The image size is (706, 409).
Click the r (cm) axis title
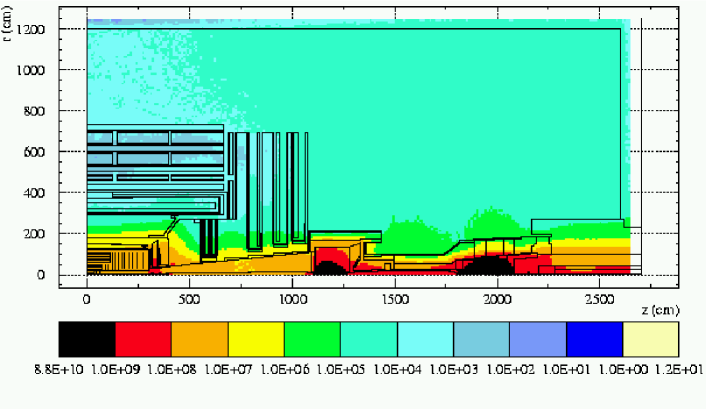coord(7,24)
